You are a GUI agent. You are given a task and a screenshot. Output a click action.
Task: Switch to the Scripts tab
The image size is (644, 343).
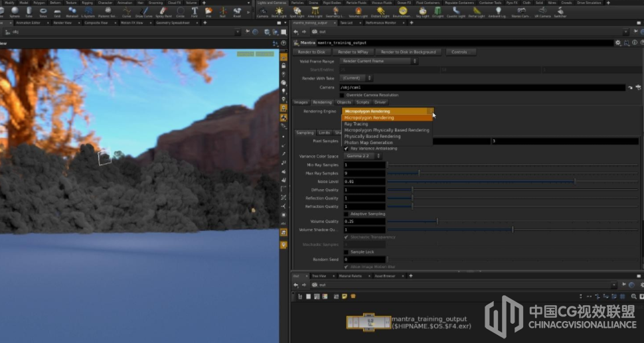(x=362, y=103)
